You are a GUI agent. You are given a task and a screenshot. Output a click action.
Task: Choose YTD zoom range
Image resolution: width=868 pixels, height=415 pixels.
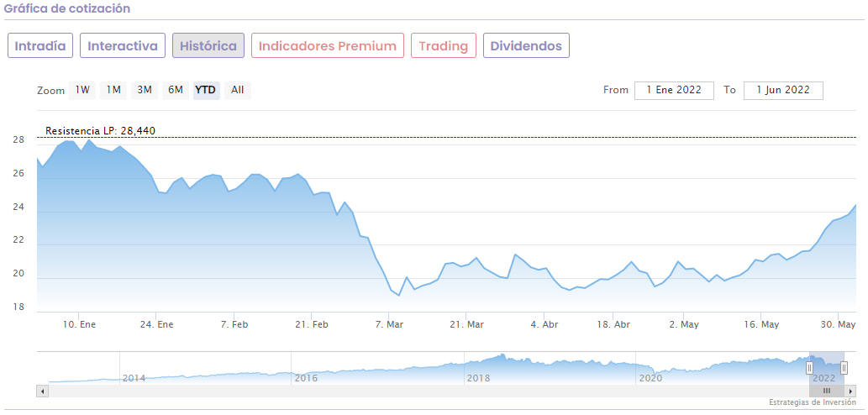(x=206, y=90)
